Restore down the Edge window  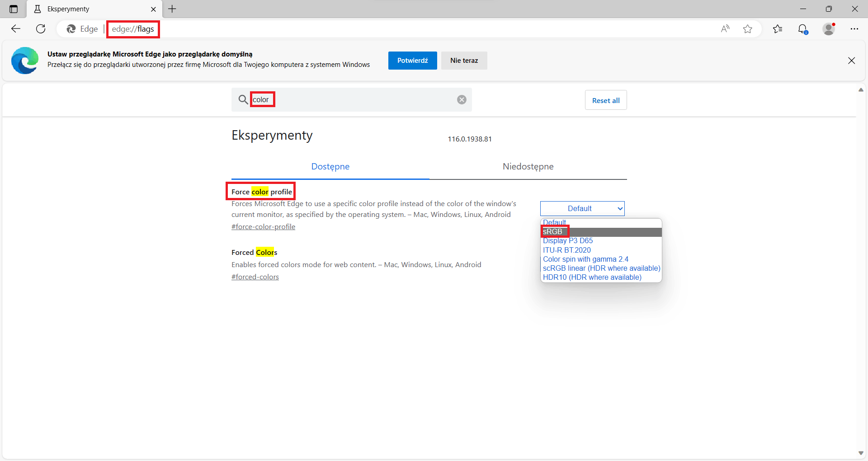[829, 9]
